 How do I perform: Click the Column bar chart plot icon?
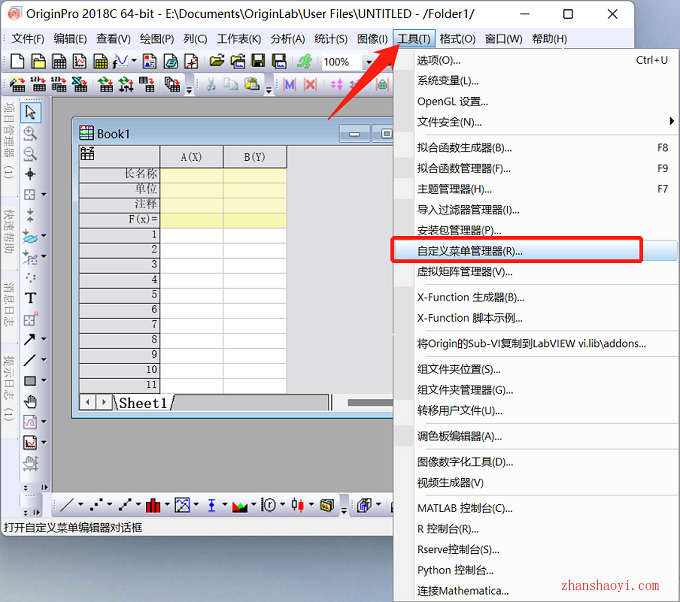[153, 505]
